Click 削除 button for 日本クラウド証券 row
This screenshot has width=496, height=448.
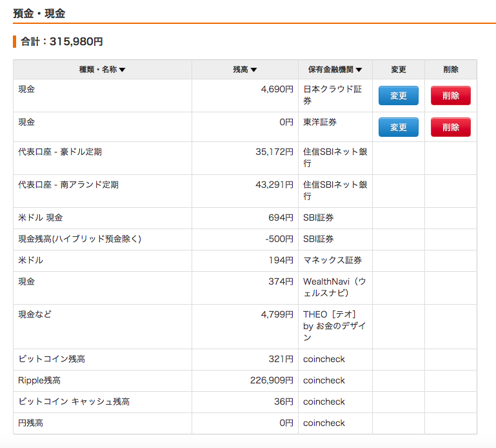(450, 96)
